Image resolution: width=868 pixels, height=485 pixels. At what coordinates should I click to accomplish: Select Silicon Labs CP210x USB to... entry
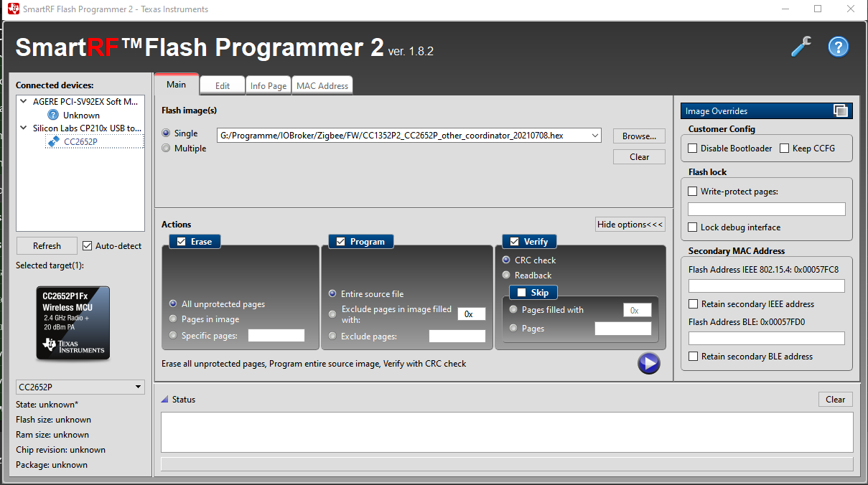[87, 128]
